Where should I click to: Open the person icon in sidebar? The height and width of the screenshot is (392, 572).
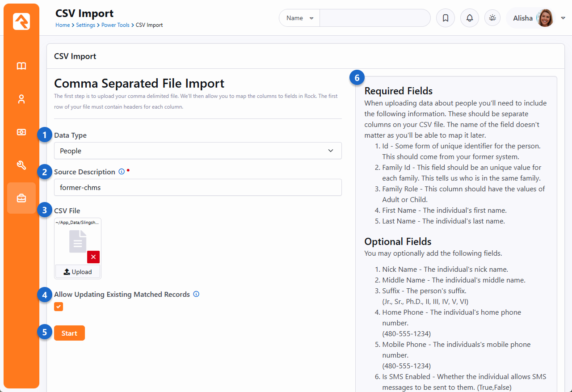pyautogui.click(x=21, y=99)
